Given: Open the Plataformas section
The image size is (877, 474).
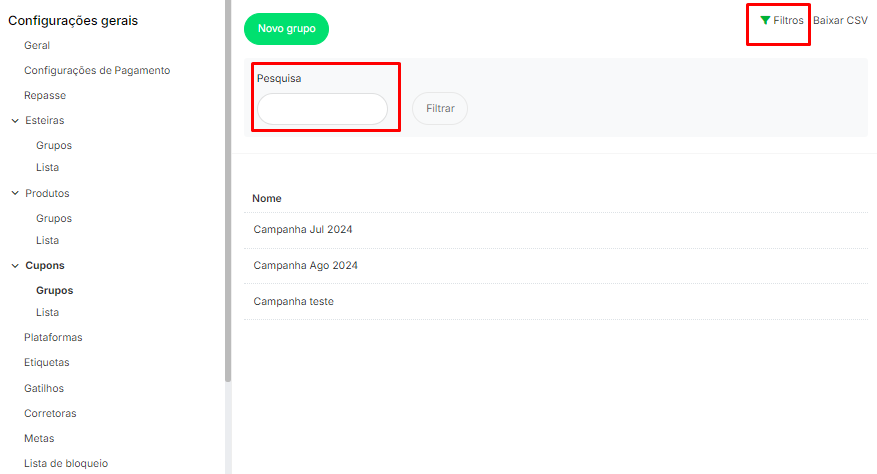Looking at the screenshot, I should pyautogui.click(x=53, y=337).
